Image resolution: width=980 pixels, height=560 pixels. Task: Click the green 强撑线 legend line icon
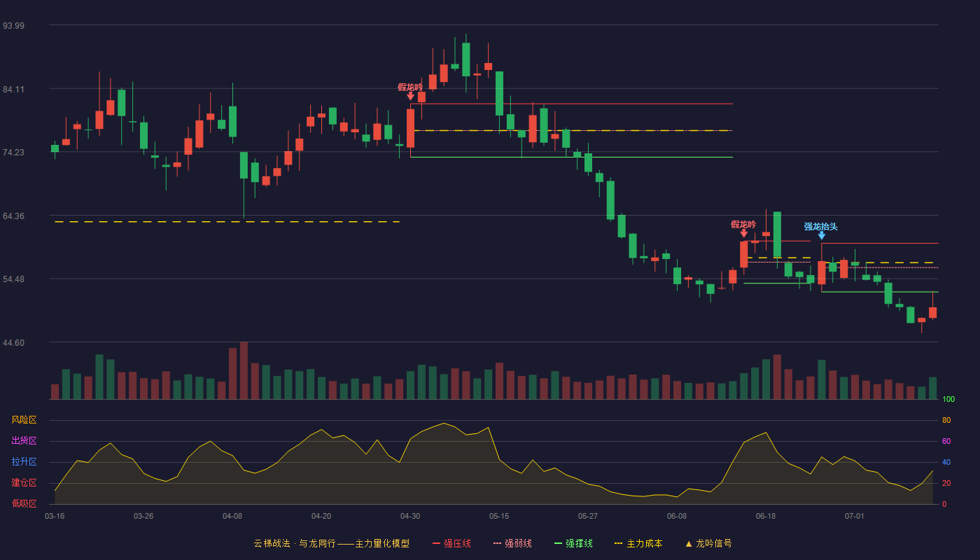[558, 544]
